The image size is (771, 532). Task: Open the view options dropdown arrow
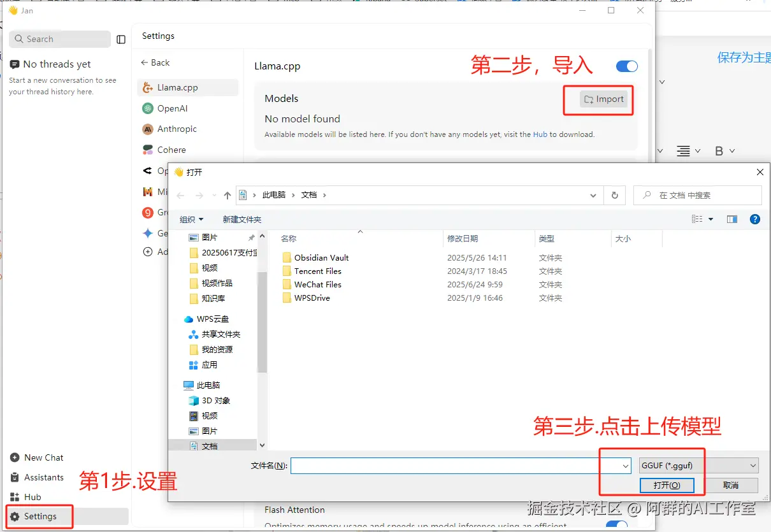(711, 219)
